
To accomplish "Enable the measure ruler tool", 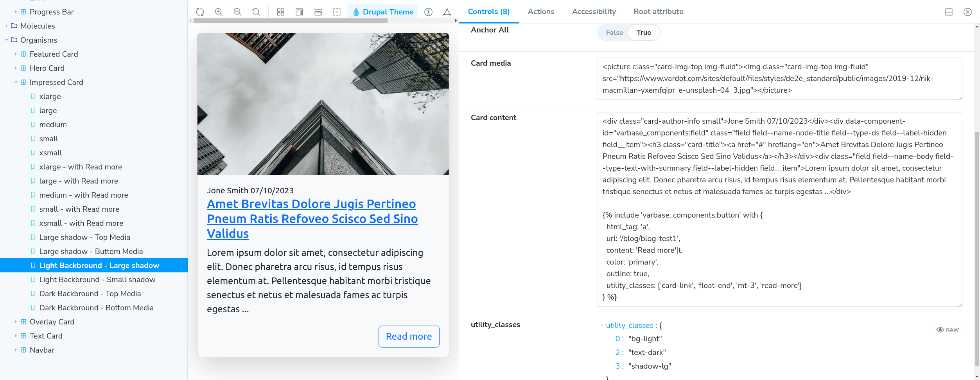I will coord(318,12).
